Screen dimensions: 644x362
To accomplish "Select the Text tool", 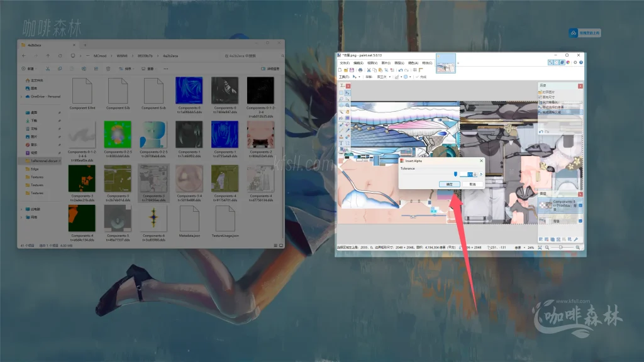I will [x=341, y=143].
